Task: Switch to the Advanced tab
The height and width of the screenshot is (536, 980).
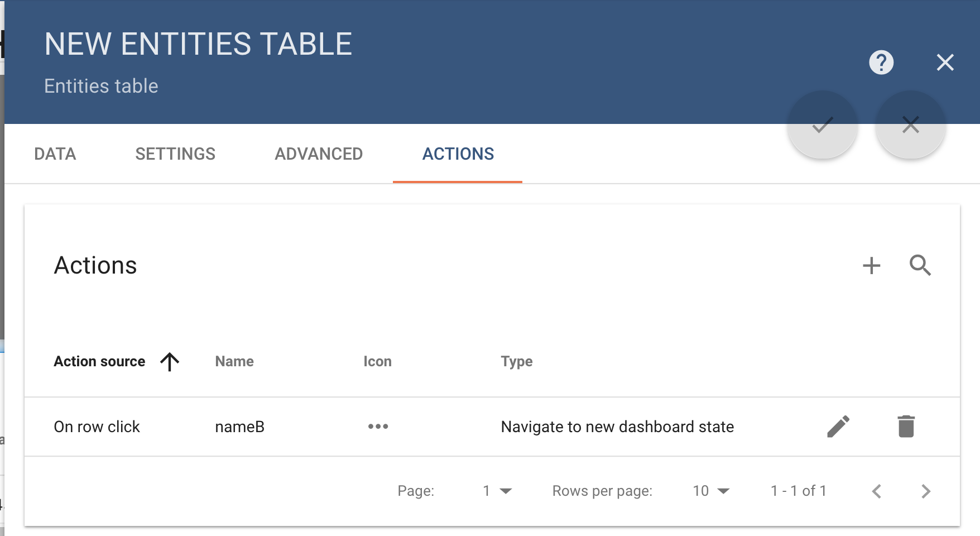Action: click(319, 154)
